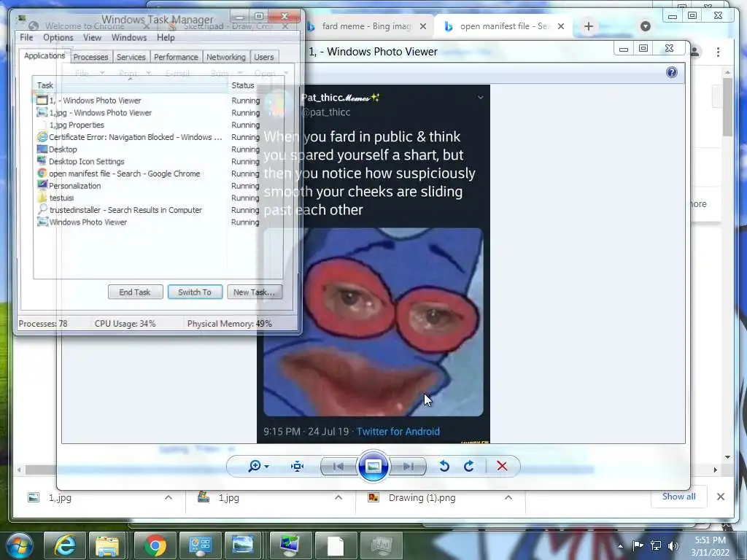The width and height of the screenshot is (747, 560).
Task: Open Options menu in Task Manager
Action: click(x=58, y=38)
